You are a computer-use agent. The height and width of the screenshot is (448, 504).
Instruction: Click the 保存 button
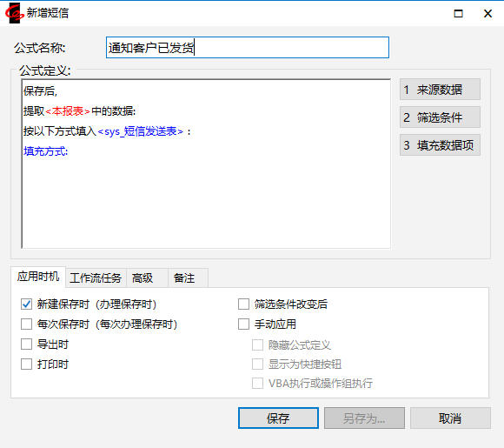(x=278, y=418)
